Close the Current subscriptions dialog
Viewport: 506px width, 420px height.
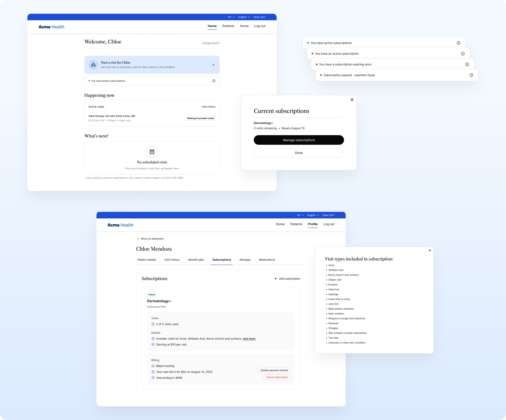point(352,100)
